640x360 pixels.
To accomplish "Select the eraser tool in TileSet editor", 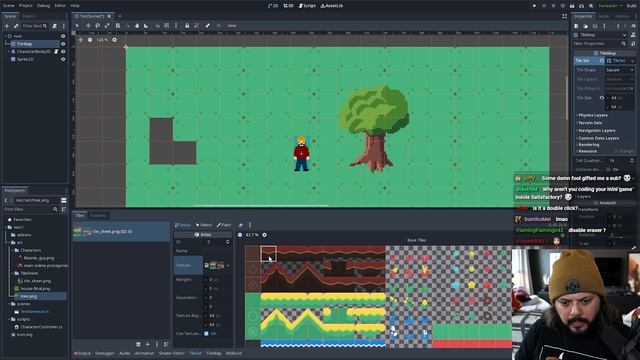I will [240, 225].
